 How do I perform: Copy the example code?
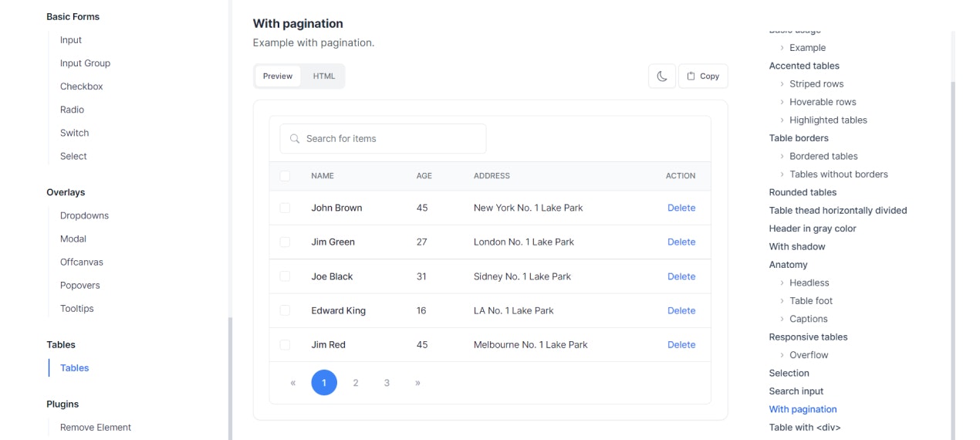[703, 76]
